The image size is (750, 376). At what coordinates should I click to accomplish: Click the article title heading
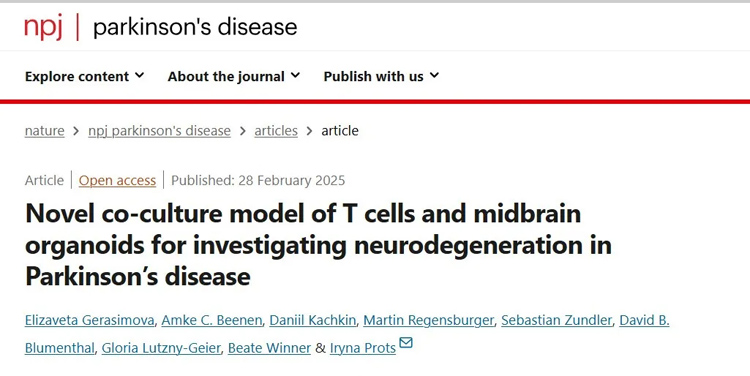pos(318,244)
